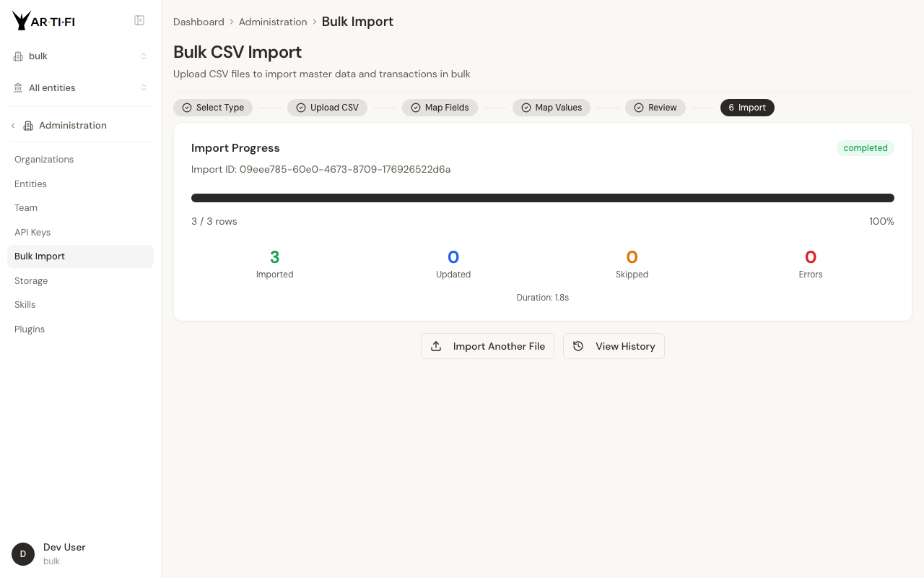Viewport: 924px width, 578px height.
Task: Click the Dev User avatar
Action: coord(23,554)
